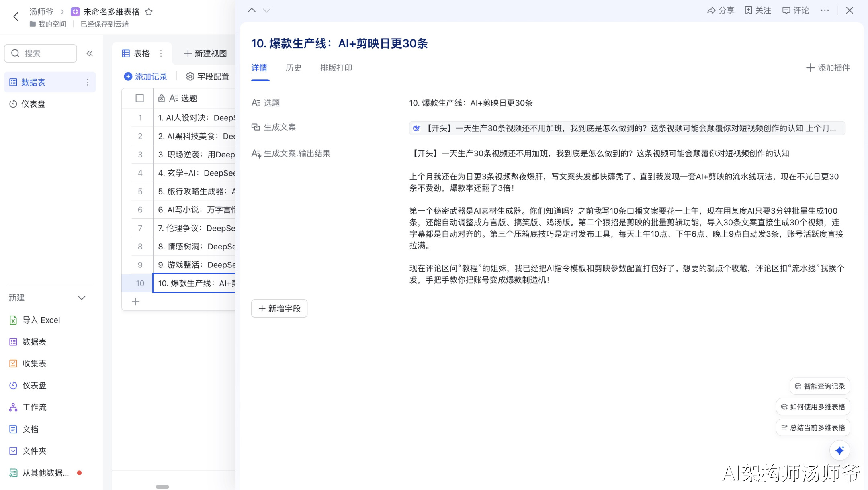Click 添加插件 button
The width and height of the screenshot is (868, 490).
828,68
